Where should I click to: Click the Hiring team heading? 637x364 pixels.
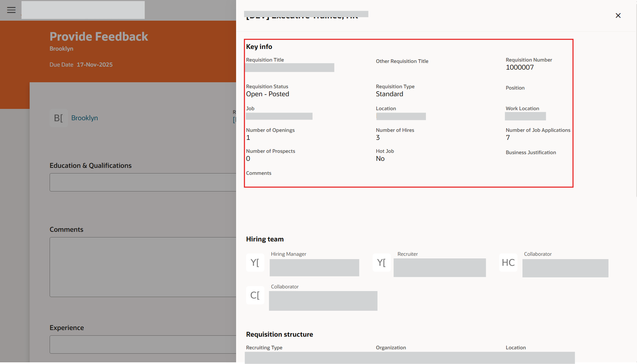[265, 239]
